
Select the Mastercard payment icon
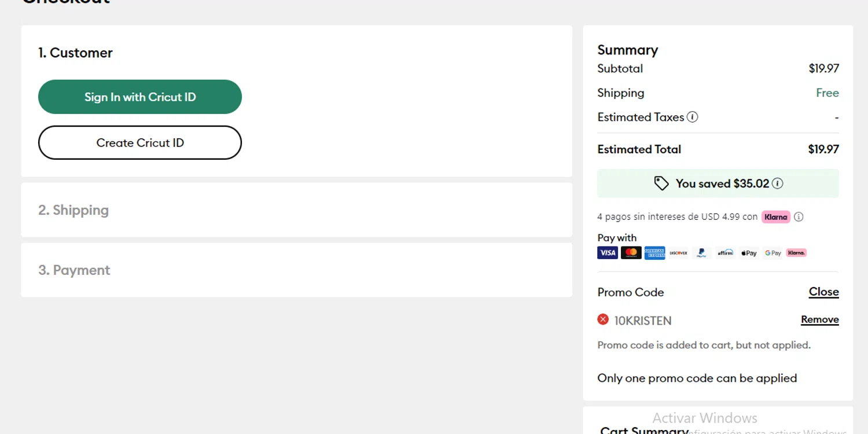pos(631,253)
